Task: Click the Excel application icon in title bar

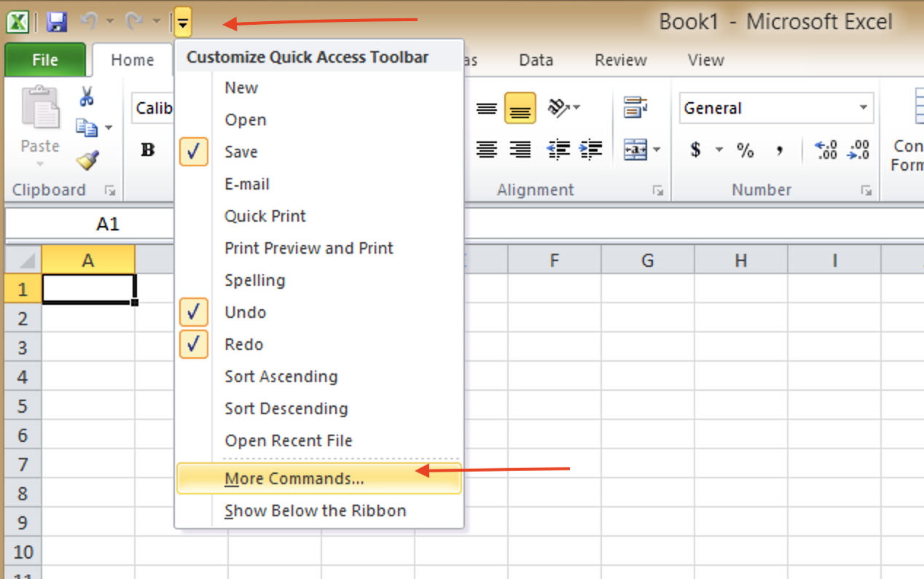Action: 17,23
